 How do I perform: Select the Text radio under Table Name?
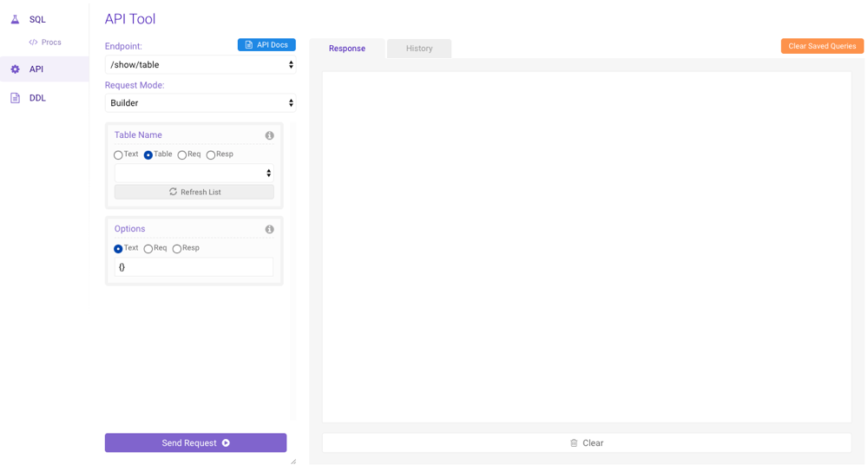118,155
